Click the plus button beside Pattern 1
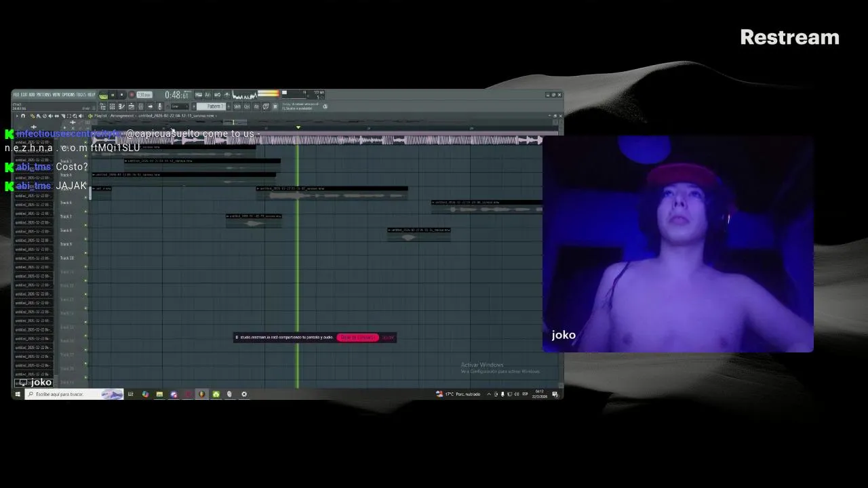The width and height of the screenshot is (868, 488). coord(229,106)
